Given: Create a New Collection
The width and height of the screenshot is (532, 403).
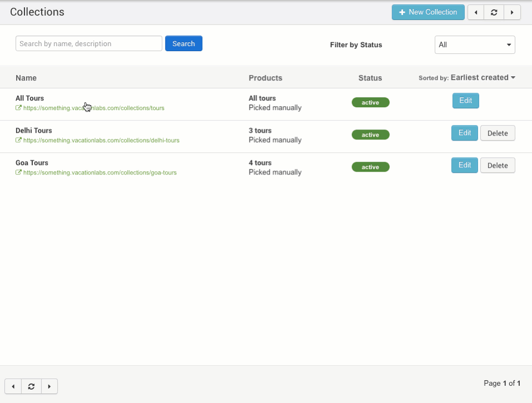Looking at the screenshot, I should pos(428,12).
